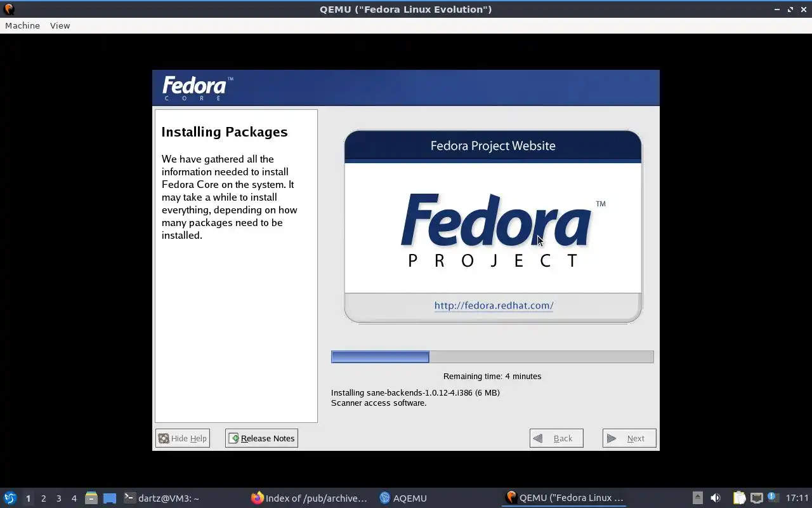Image resolution: width=812 pixels, height=508 pixels.
Task: Click the installation progress bar
Action: (492, 357)
